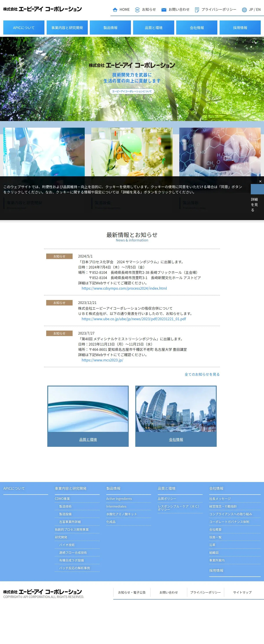Click the envelope icon for お問い合わせ

click(164, 10)
